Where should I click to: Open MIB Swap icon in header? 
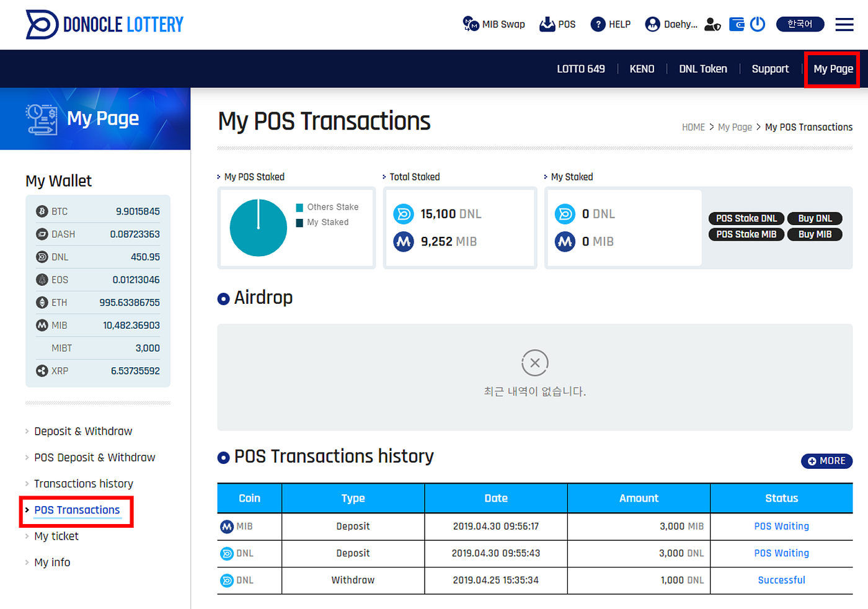tap(471, 24)
